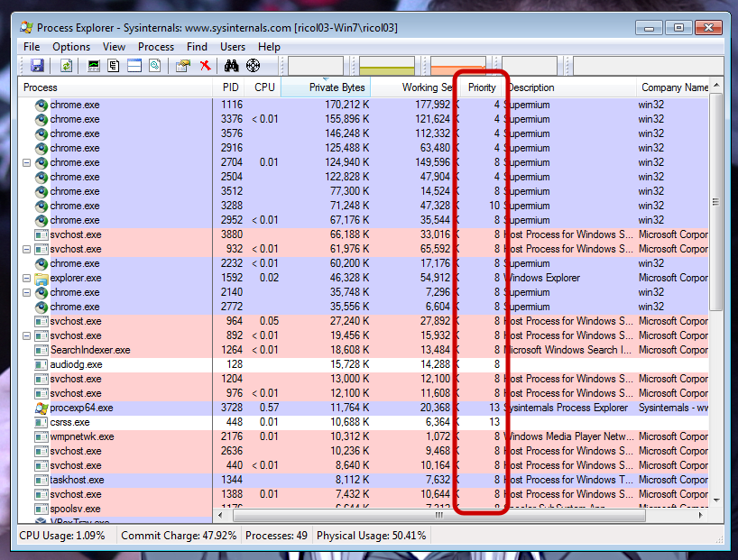Viewport: 738px width, 560px height.
Task: Open the File menu
Action: (32, 47)
